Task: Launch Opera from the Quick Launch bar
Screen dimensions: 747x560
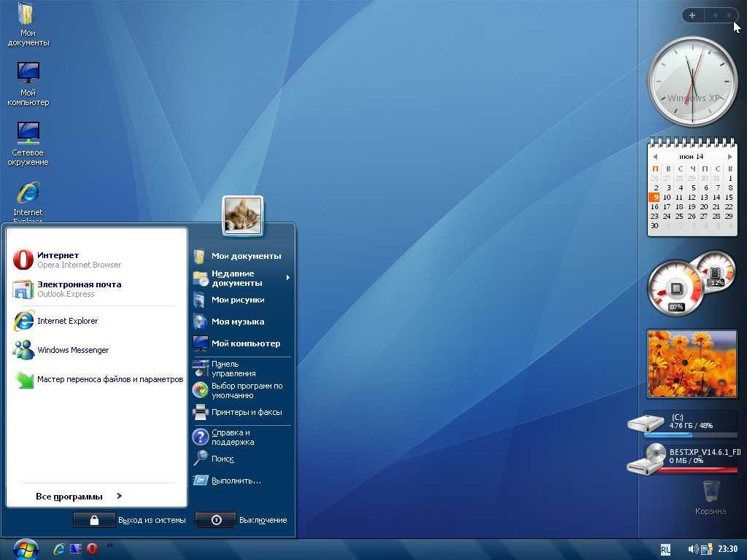Action: click(92, 549)
